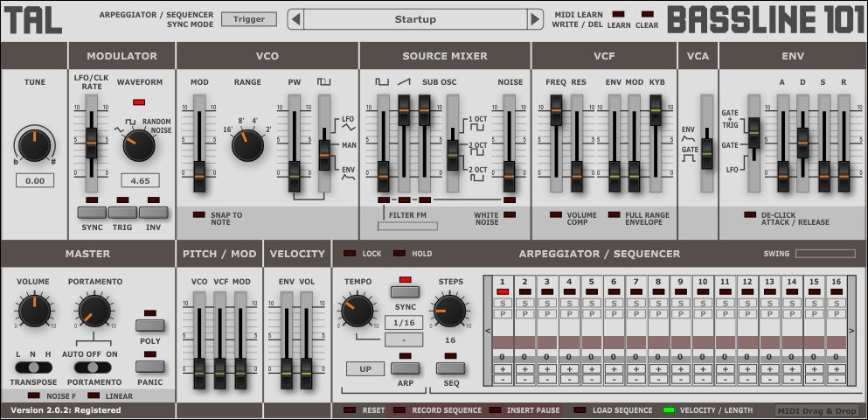Screen dimensions: 868x420
Task: Click the VCO Range knob
Action: tap(247, 145)
